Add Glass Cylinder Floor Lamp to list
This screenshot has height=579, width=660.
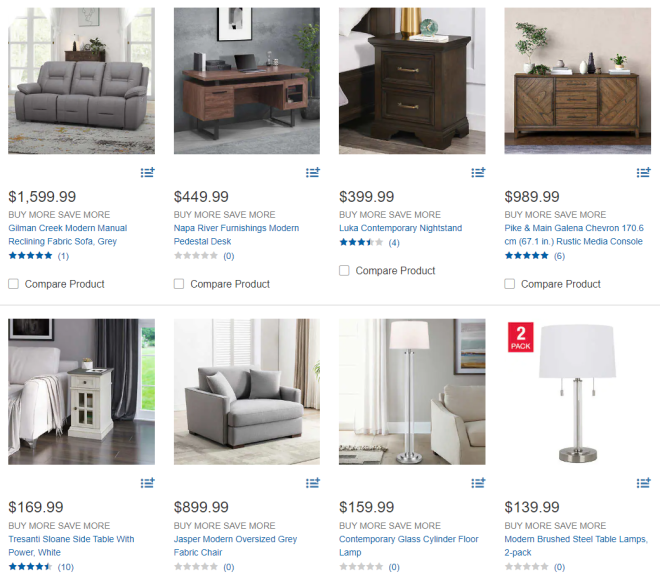[478, 483]
